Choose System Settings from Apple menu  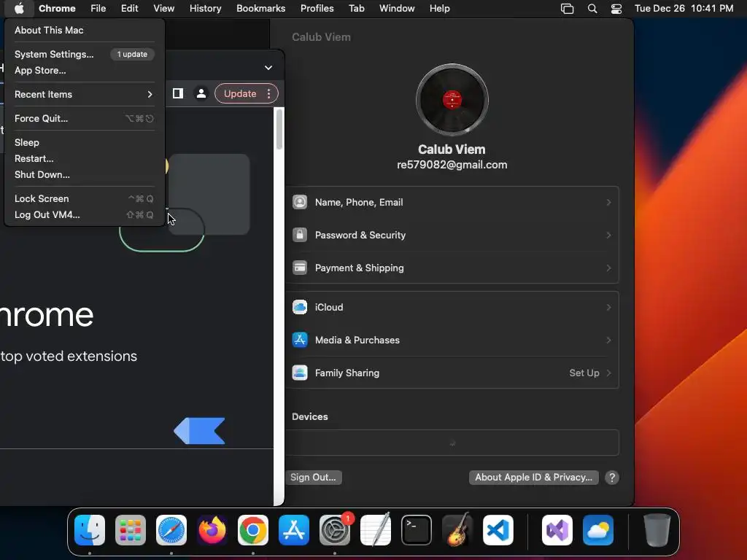click(x=84, y=54)
